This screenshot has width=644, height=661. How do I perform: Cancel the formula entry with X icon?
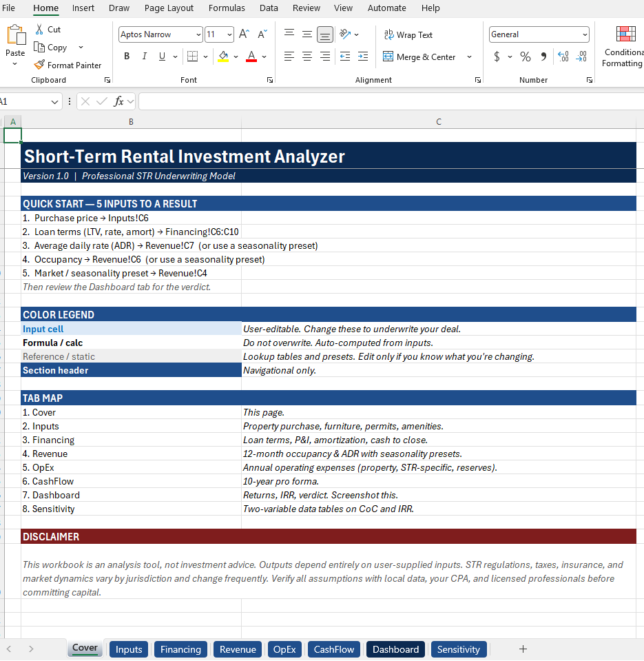pyautogui.click(x=85, y=101)
